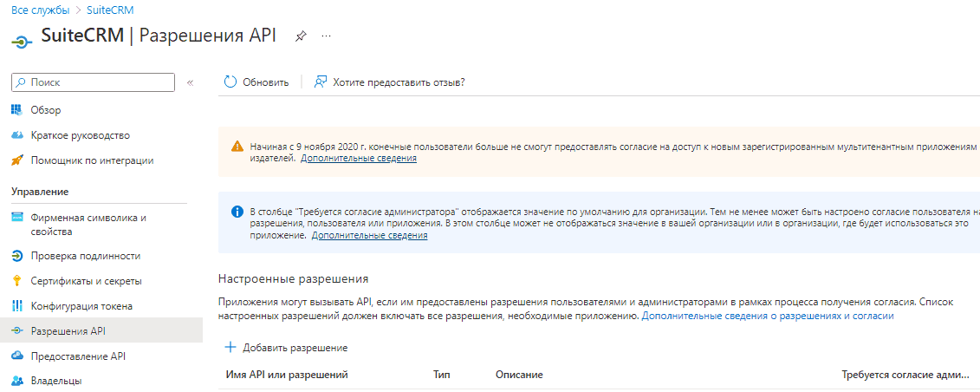Open the ellipsis more options menu

point(326,36)
